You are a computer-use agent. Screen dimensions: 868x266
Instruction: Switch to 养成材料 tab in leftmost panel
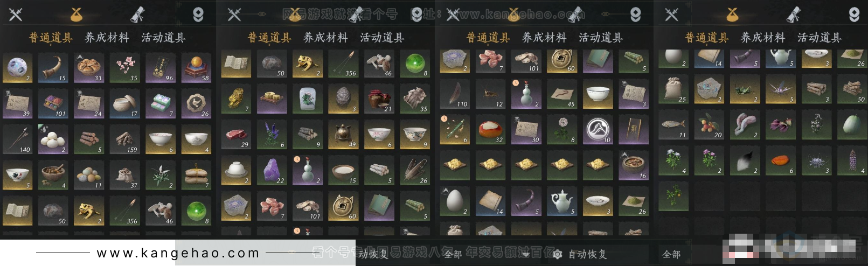pyautogui.click(x=107, y=38)
